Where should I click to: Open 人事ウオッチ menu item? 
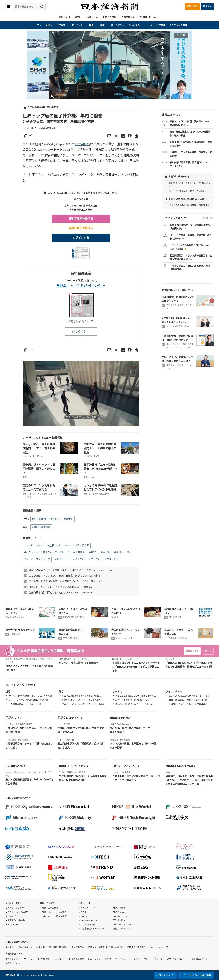[x=128, y=17]
